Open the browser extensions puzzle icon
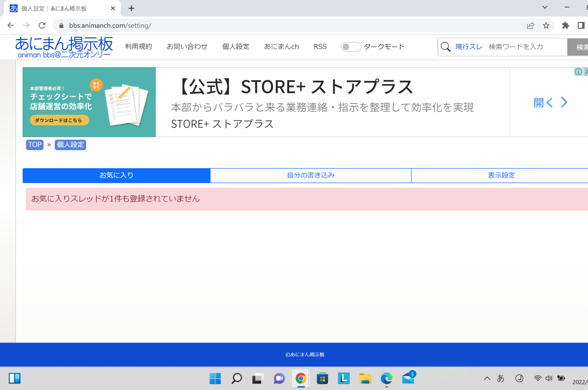The width and height of the screenshot is (588, 390). coord(565,26)
